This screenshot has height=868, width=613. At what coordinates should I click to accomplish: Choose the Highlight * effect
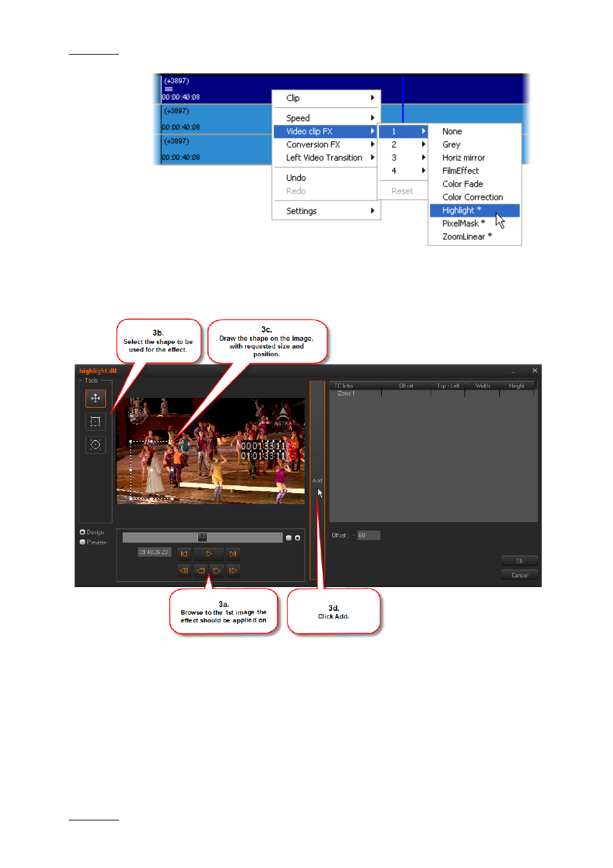475,210
